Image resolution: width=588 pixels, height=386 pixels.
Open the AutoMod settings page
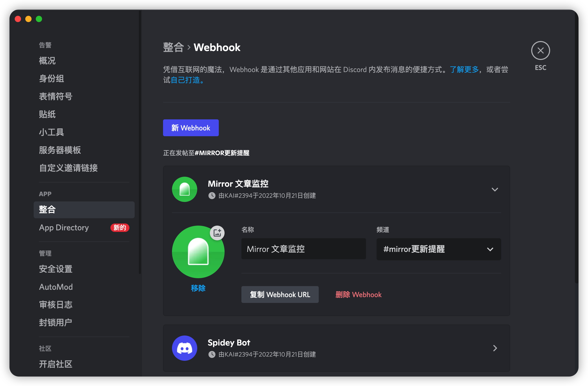coord(56,287)
